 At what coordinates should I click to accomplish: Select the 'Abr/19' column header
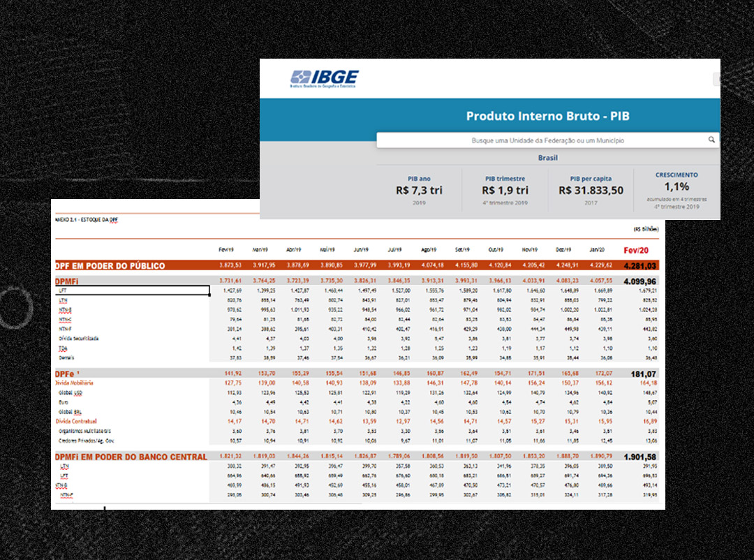pyautogui.click(x=294, y=250)
